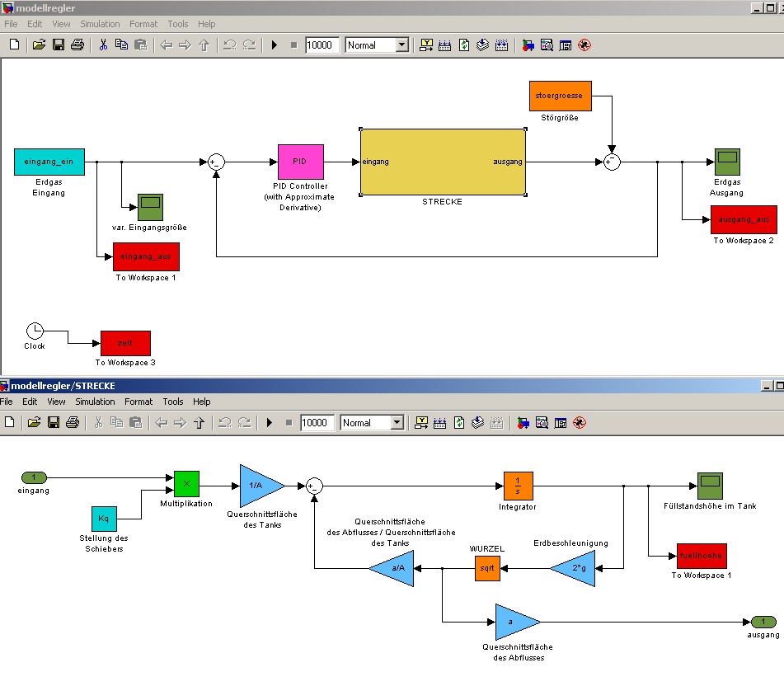Viewport: 784px width, 686px height.
Task: Stop simulation button in modellregler window
Action: 293,45
